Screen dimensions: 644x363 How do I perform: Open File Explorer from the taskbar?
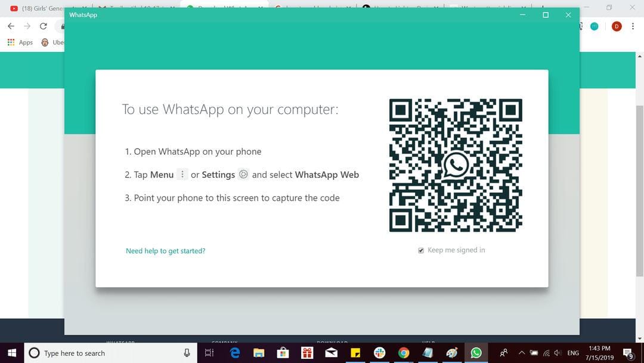point(259,353)
